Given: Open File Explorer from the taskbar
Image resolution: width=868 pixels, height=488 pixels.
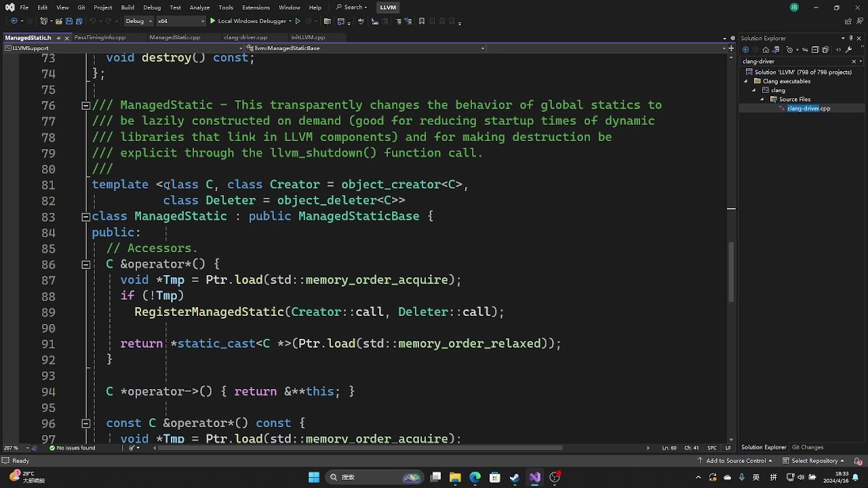Looking at the screenshot, I should (x=455, y=477).
